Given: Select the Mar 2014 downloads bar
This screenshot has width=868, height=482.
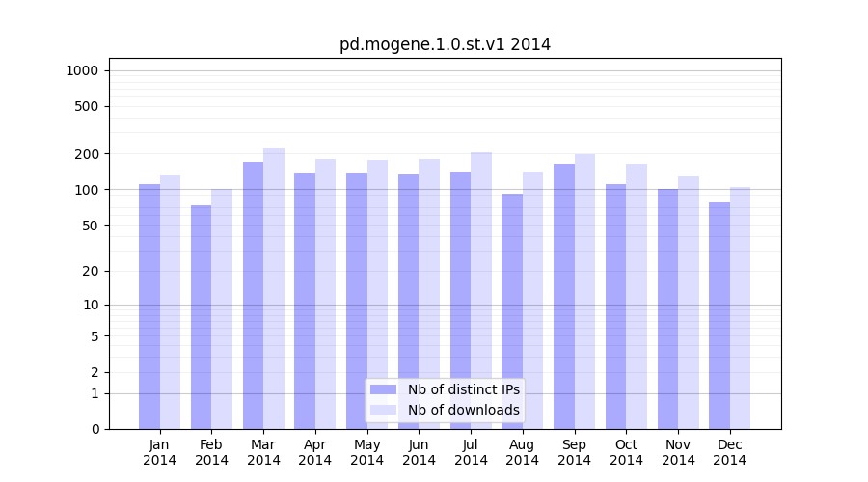Looking at the screenshot, I should click(274, 289).
